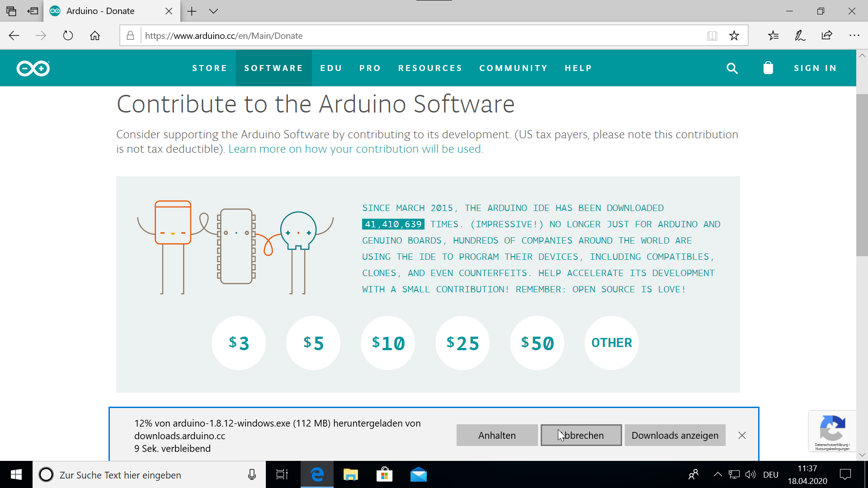
Task: Cancel download with Abbrechen button
Action: click(x=581, y=435)
